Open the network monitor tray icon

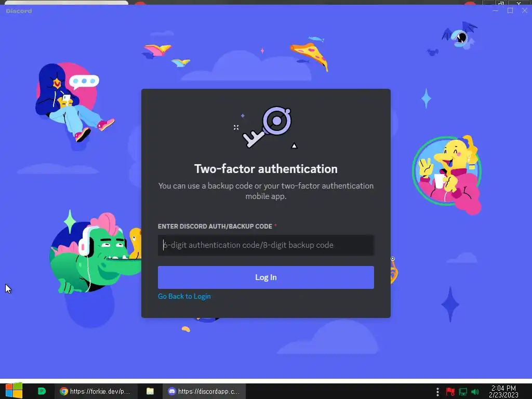[463, 392]
